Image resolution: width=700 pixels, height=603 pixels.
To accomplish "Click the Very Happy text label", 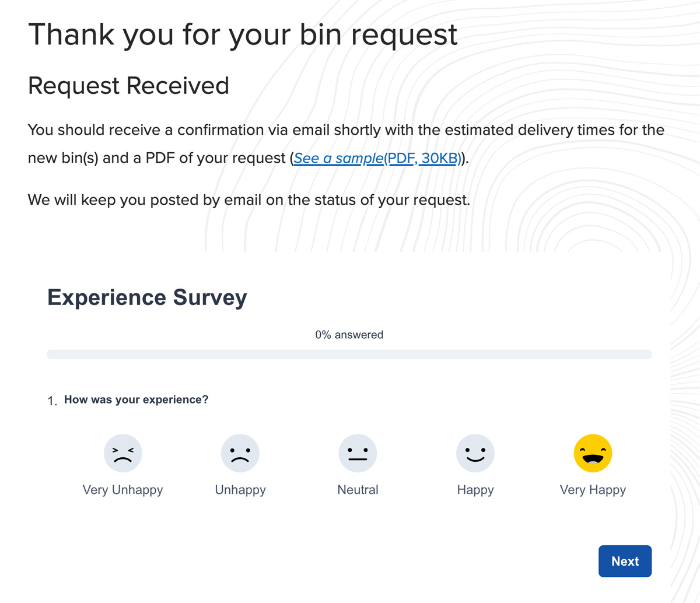I will (x=593, y=490).
